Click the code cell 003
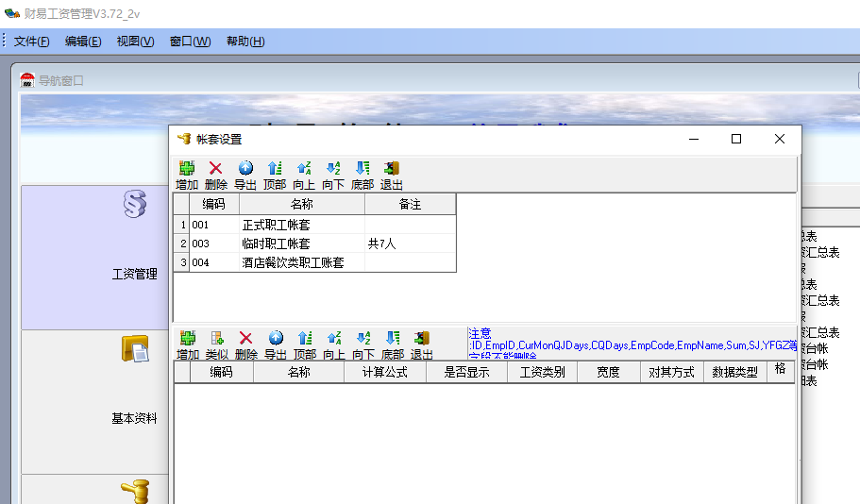Screen dimensions: 860x504 coord(214,244)
